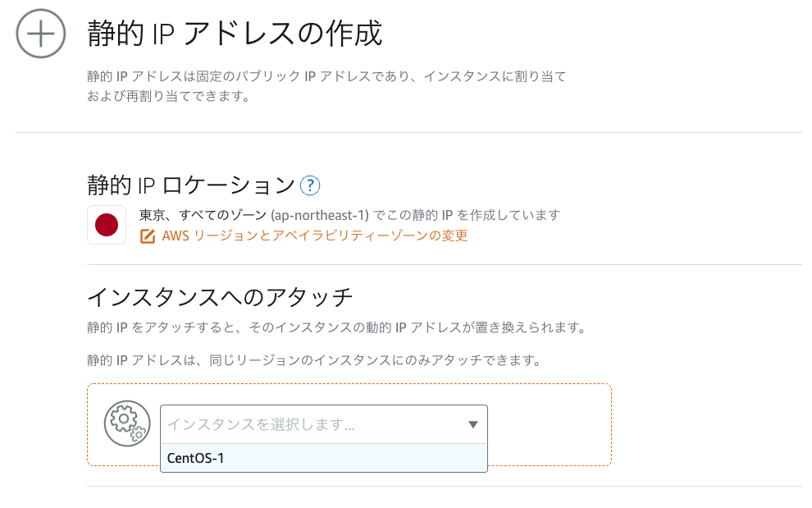812x508 pixels.
Task: Click the plus circle icon beside the title
Action: pos(41,34)
